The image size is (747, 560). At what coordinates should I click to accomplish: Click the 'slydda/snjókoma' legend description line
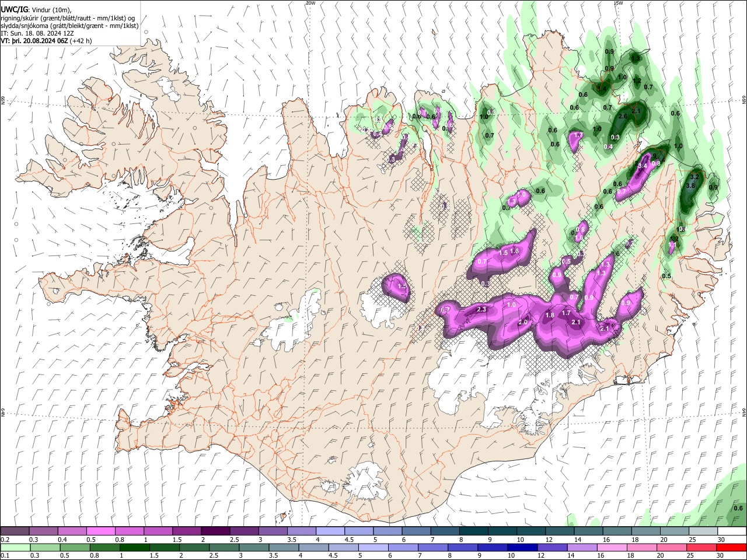pyautogui.click(x=69, y=26)
